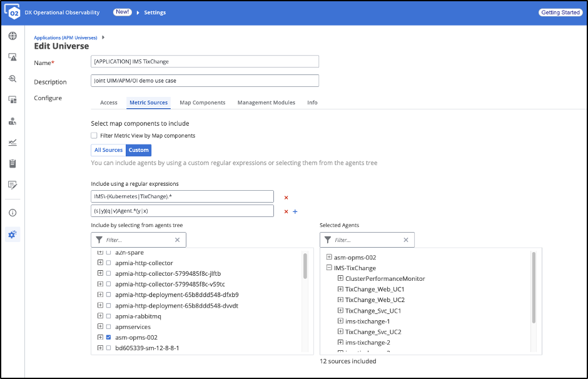This screenshot has height=379, width=588.
Task: Open the search analytics sidebar icon
Action: [x=13, y=79]
